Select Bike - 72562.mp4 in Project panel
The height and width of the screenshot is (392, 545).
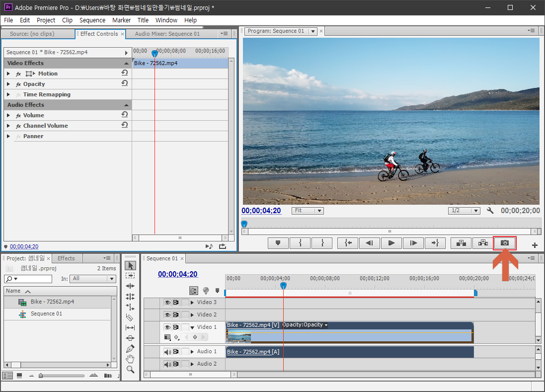click(52, 302)
